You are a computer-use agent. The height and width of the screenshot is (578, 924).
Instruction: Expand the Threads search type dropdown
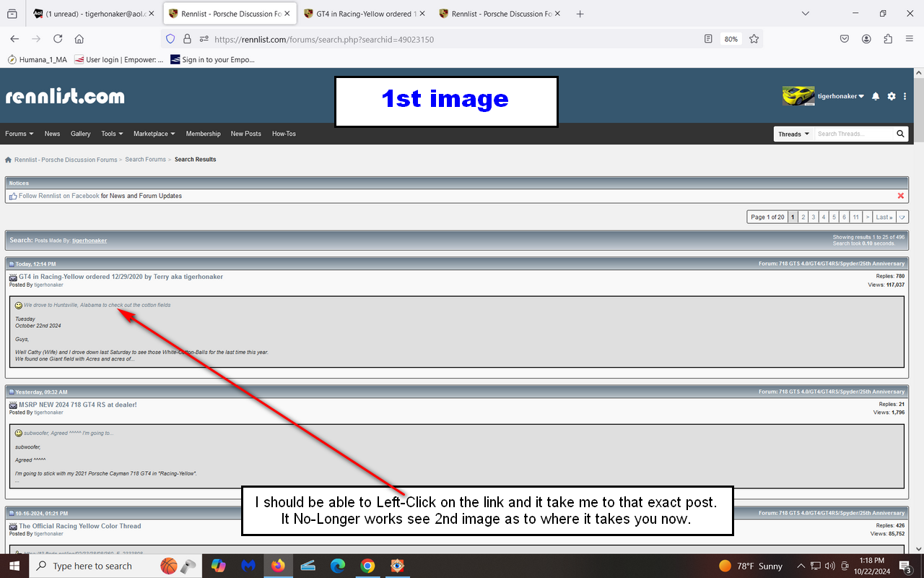pyautogui.click(x=793, y=134)
